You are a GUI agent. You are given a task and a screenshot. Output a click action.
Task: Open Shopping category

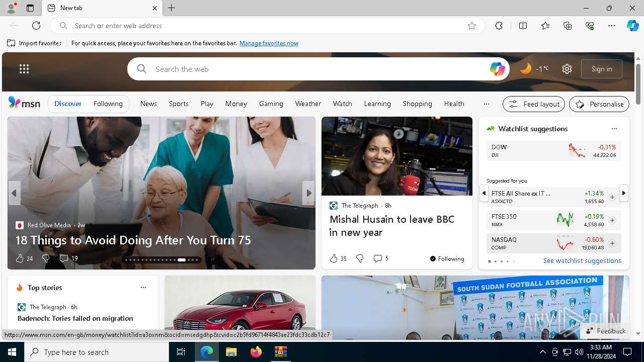tap(417, 104)
